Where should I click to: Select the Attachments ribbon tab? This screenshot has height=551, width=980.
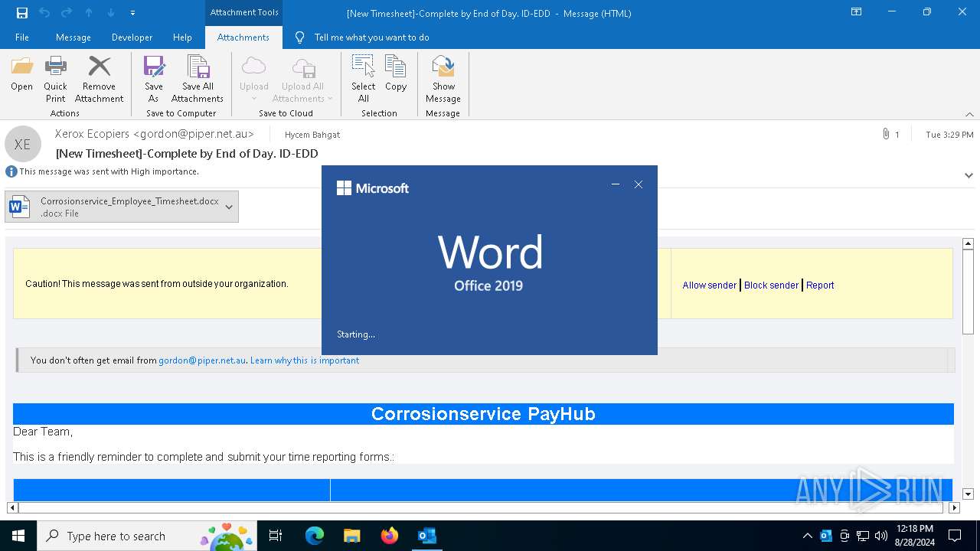[243, 37]
